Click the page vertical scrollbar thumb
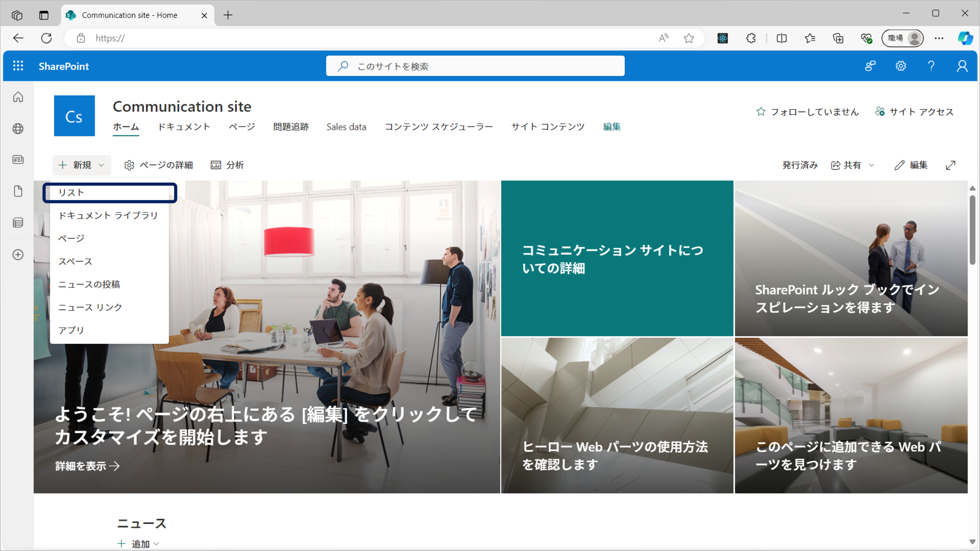Image resolution: width=980 pixels, height=551 pixels. click(972, 230)
